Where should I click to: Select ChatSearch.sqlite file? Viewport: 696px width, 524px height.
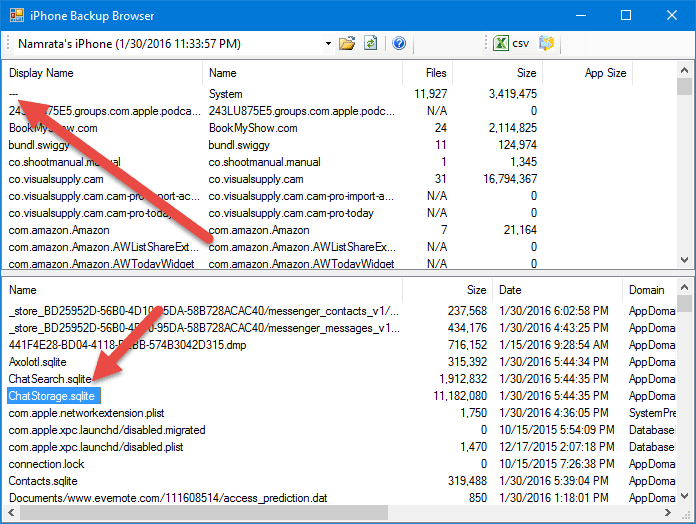(x=51, y=379)
